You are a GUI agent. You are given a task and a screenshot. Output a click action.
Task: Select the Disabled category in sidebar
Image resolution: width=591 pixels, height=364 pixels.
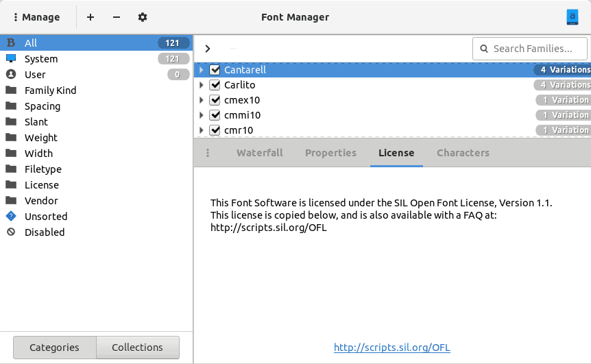click(x=45, y=232)
